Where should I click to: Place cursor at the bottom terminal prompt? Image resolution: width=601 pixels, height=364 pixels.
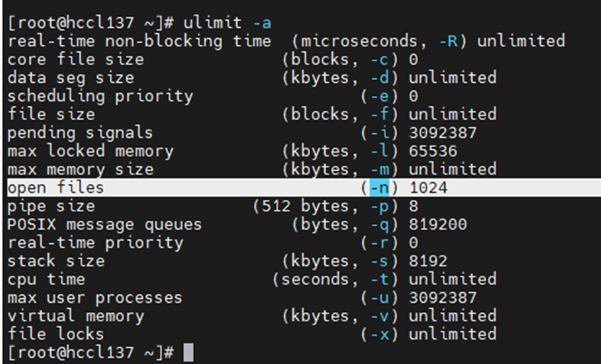tap(188, 352)
